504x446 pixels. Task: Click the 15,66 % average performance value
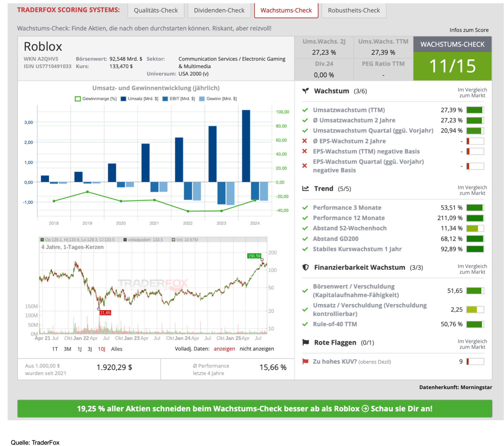click(x=273, y=367)
